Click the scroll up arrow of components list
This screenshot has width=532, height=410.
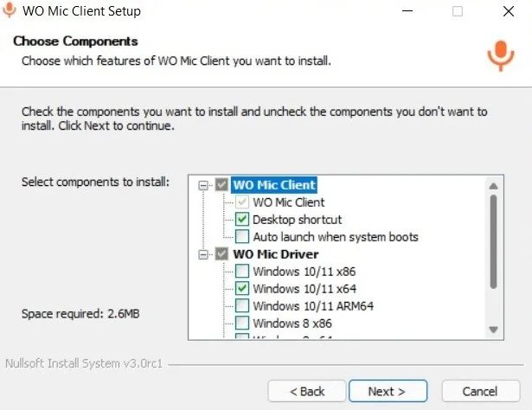pyautogui.click(x=493, y=186)
